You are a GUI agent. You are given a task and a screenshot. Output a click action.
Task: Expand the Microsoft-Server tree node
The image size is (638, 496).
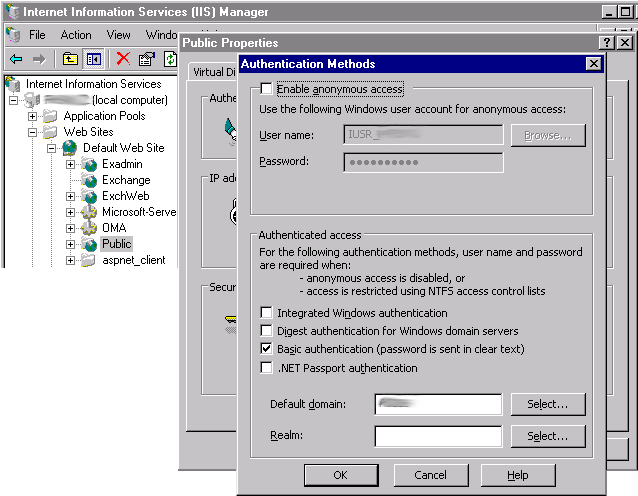tap(70, 212)
